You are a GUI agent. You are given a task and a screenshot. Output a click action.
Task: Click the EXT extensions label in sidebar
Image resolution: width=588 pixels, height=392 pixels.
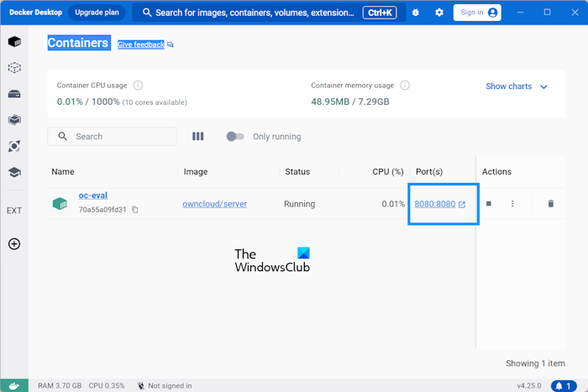[14, 211]
